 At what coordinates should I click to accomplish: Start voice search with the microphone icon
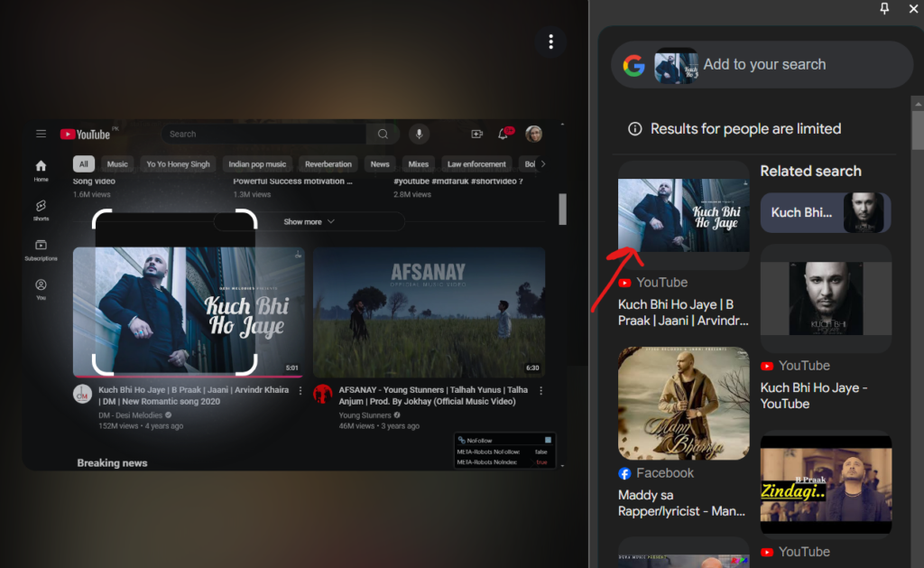pyautogui.click(x=419, y=134)
